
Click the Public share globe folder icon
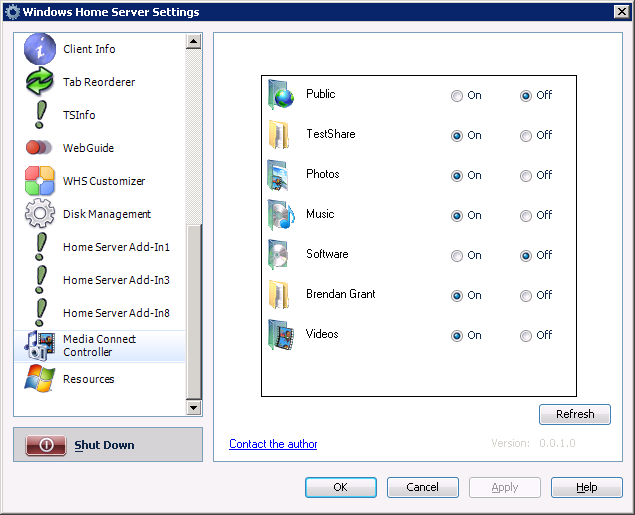click(x=281, y=95)
